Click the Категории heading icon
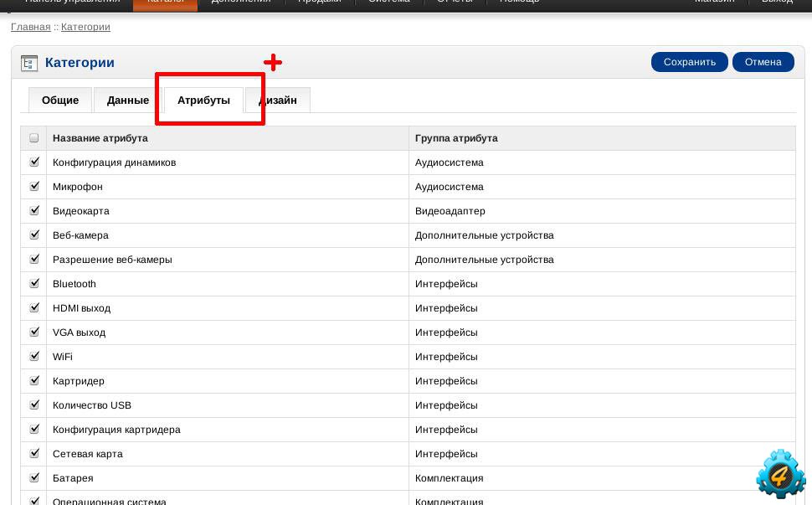 click(x=29, y=63)
